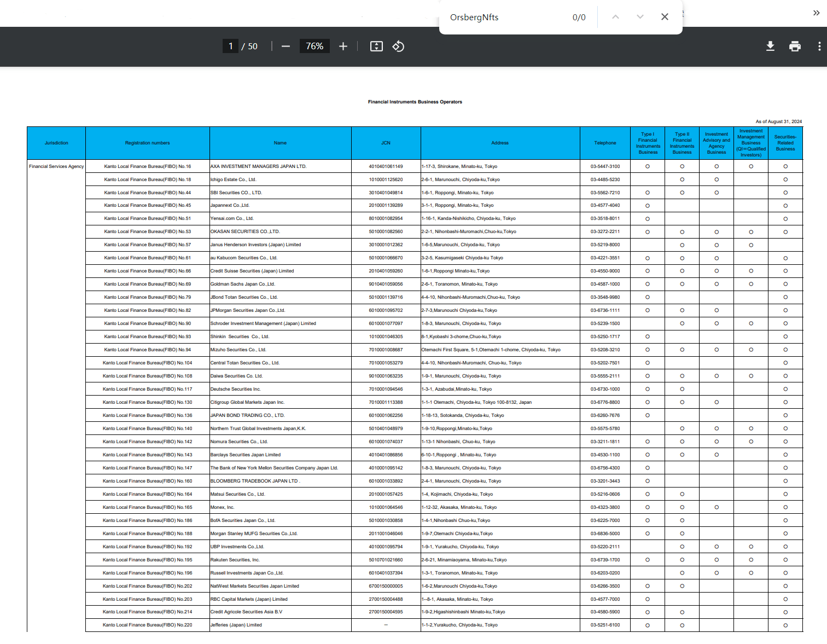
Task: Click the page number input field
Action: [230, 47]
